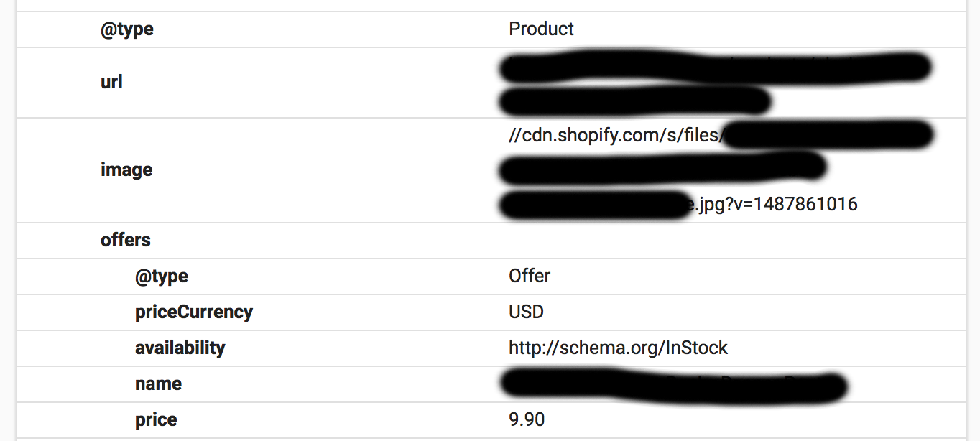Select the offers row label
Viewport: 980px width, 441px height.
tap(126, 241)
